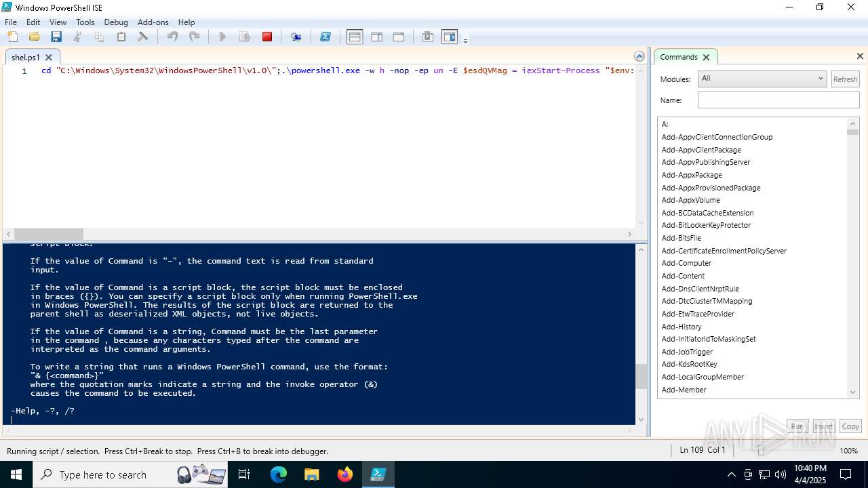Open File Explorer from the taskbar
The height and width of the screenshot is (488, 868).
(311, 474)
